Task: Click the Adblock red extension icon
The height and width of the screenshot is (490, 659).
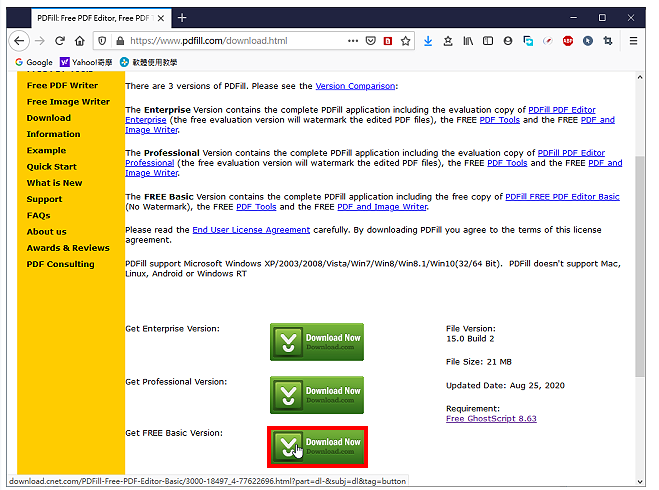Action: click(568, 41)
